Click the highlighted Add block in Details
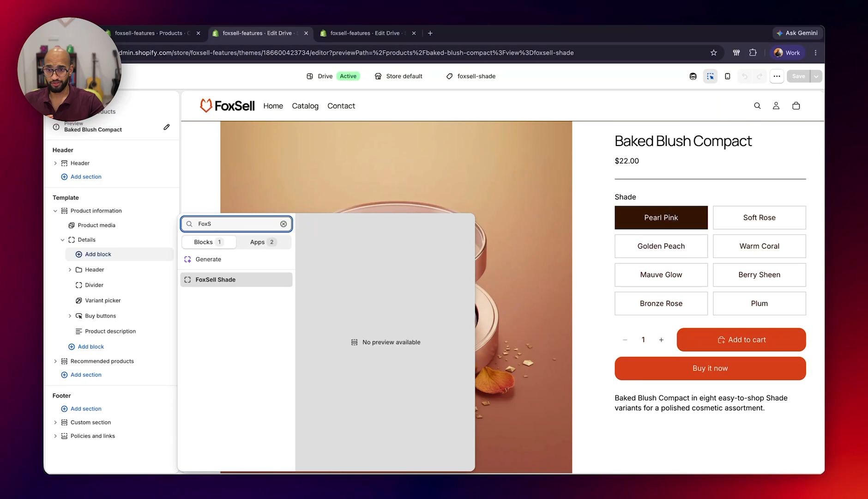868x499 pixels. tap(120, 254)
